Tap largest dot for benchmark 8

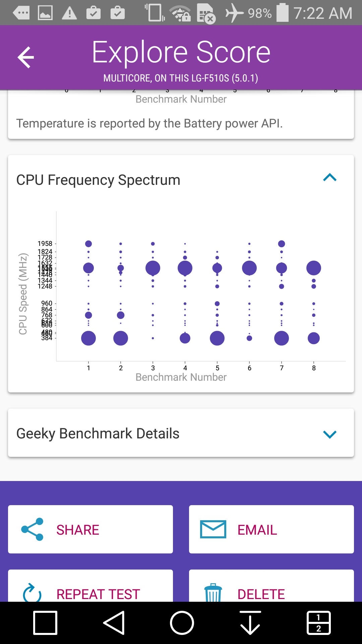314,268
